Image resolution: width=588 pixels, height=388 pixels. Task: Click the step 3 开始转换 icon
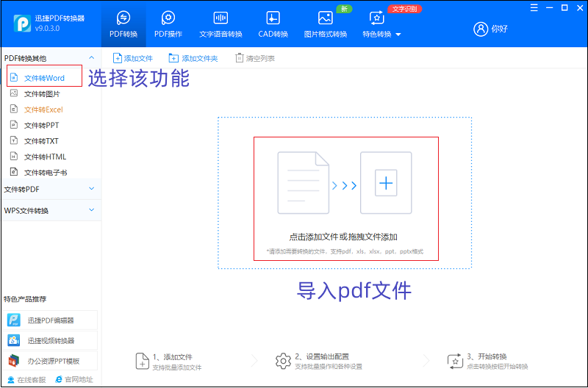click(455, 362)
